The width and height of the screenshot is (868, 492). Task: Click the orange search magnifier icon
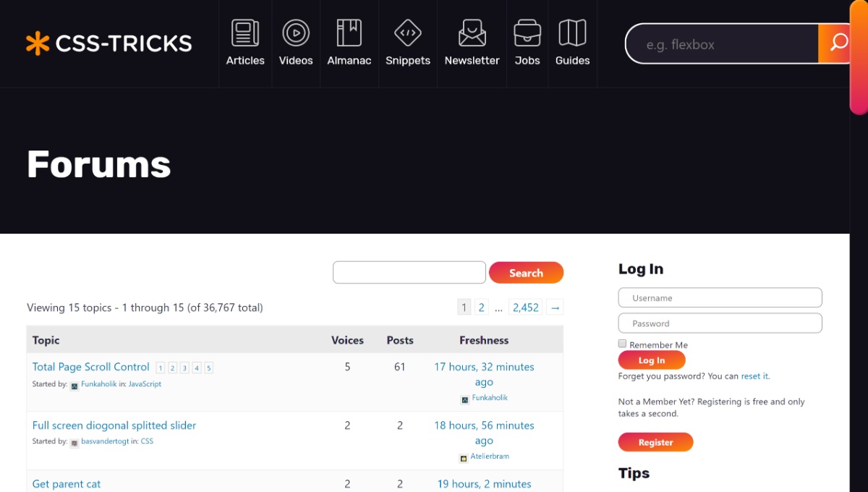(837, 43)
